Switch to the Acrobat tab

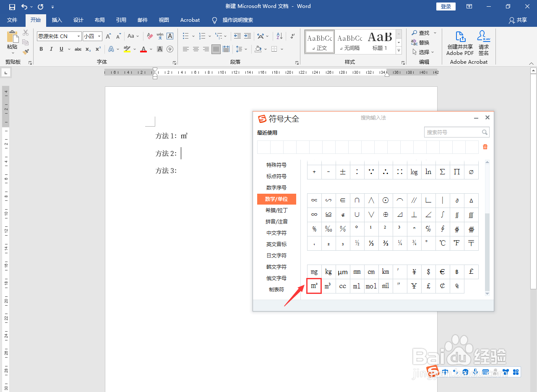(190, 20)
